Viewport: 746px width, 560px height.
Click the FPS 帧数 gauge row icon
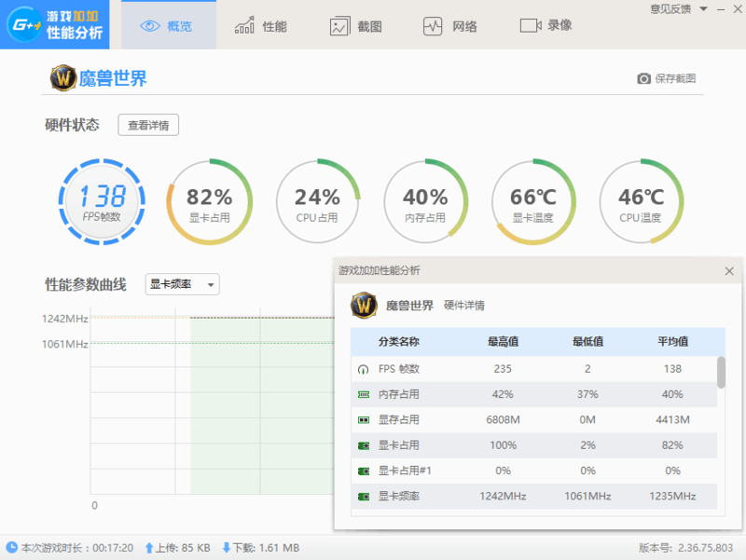tap(363, 369)
